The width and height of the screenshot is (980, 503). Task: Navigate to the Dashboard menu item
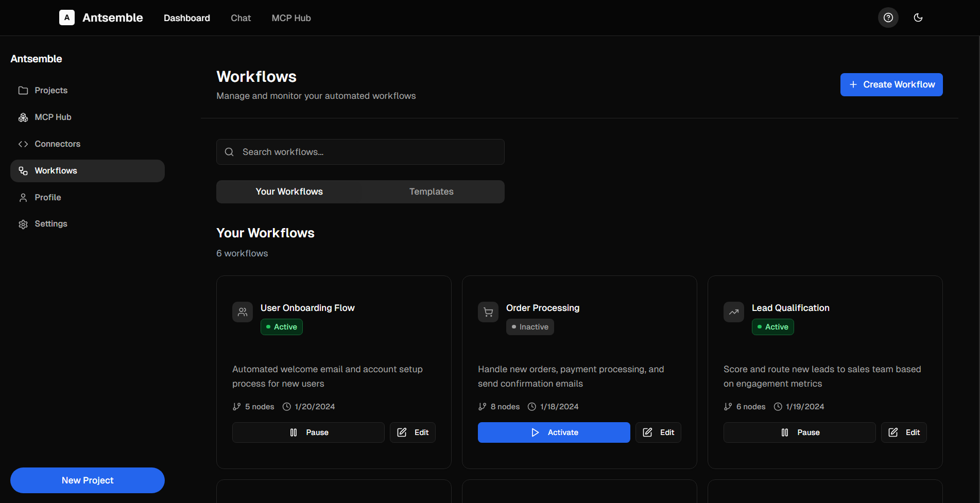(186, 18)
